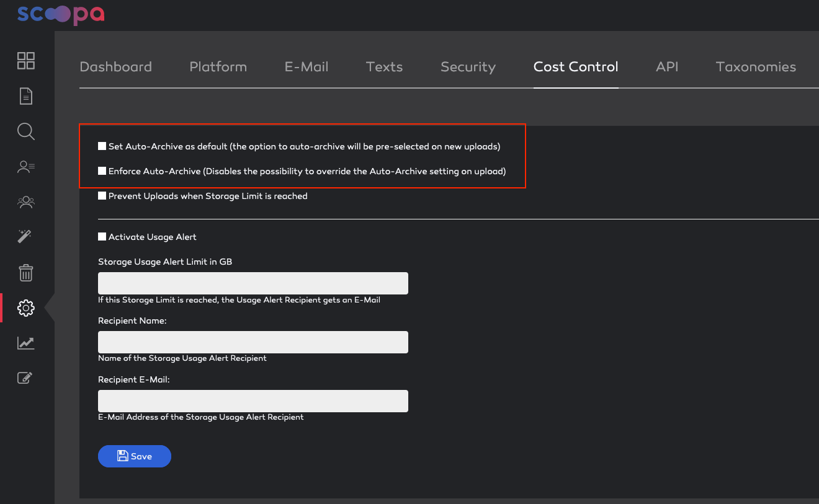Open the statistics chart icon in sidebar
819x504 pixels.
(26, 343)
